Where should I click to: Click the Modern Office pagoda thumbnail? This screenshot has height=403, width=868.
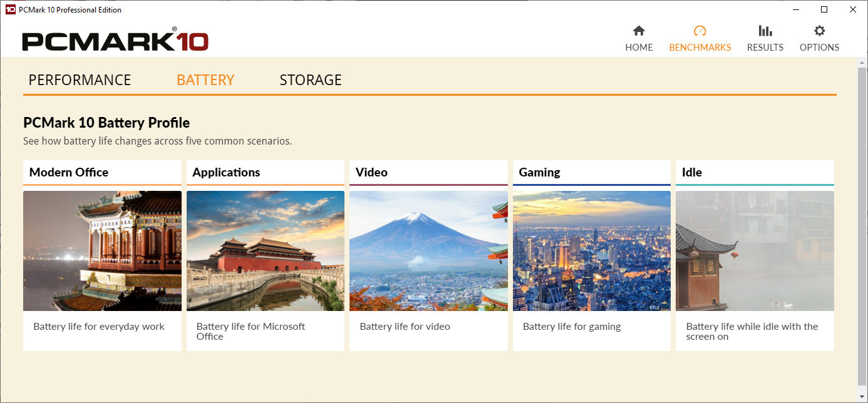(x=102, y=251)
